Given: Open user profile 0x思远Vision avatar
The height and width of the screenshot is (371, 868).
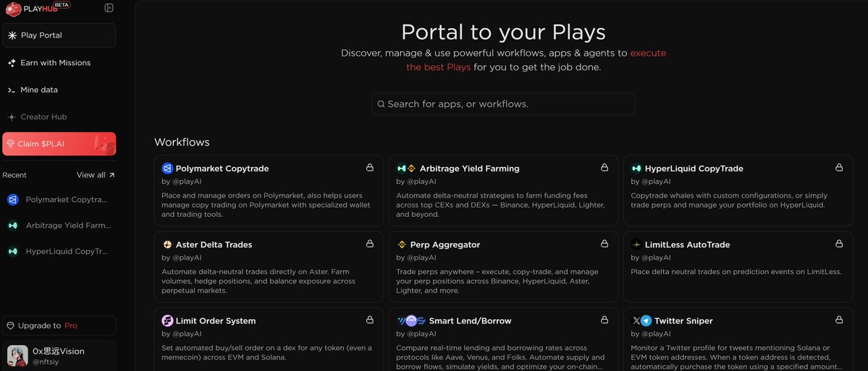Looking at the screenshot, I should (x=17, y=355).
